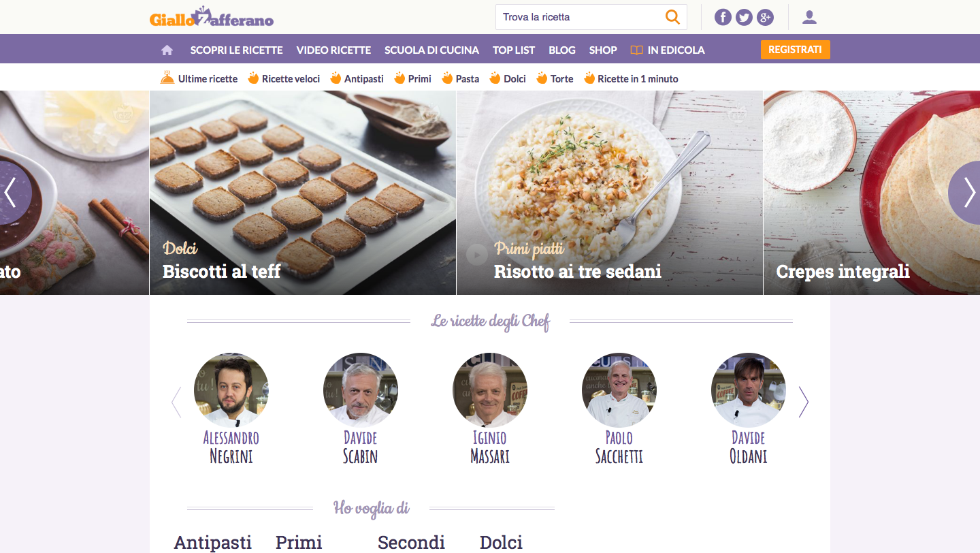
Task: Open the Scuola di Cucina menu
Action: (431, 50)
